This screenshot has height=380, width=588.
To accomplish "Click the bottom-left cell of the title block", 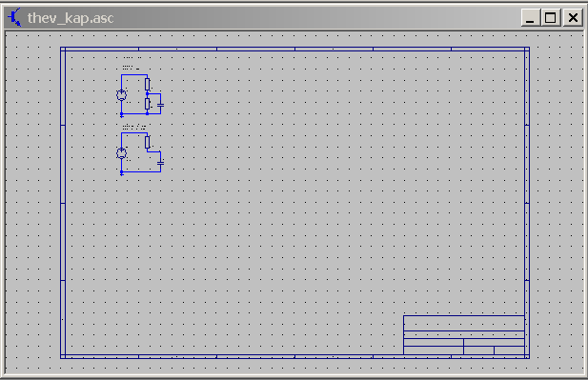I will pos(434,350).
